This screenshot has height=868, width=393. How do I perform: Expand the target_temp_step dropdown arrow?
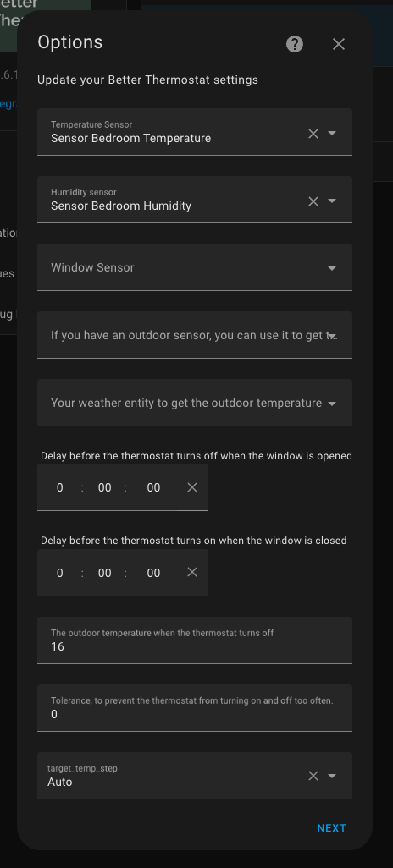point(332,776)
